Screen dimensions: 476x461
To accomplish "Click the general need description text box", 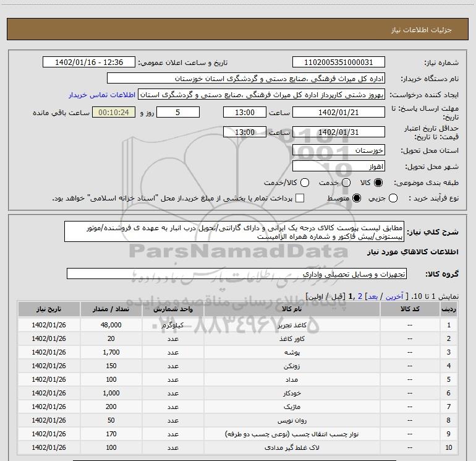I will click(234, 231).
